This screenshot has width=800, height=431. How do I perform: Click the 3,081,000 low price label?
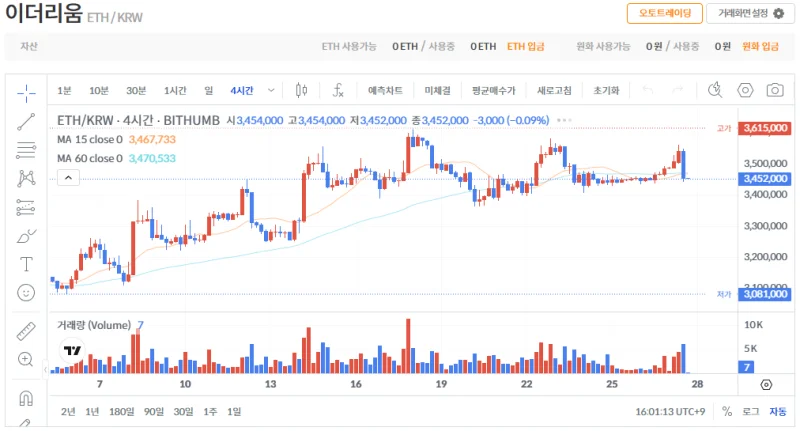pos(765,294)
